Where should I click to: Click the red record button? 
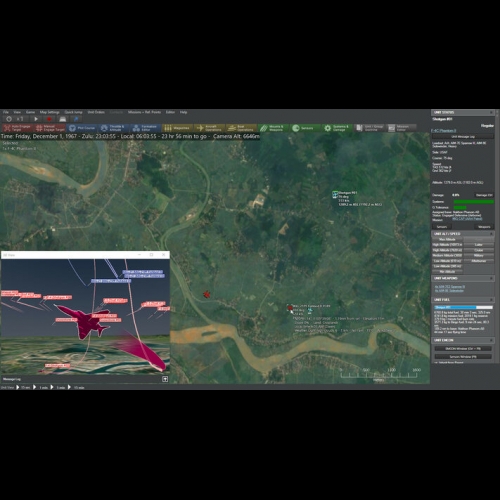click(49, 119)
